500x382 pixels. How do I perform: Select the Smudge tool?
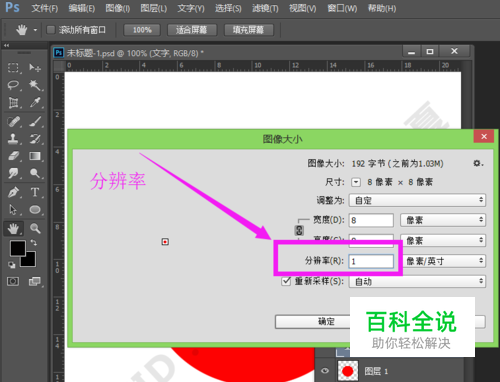(x=13, y=173)
